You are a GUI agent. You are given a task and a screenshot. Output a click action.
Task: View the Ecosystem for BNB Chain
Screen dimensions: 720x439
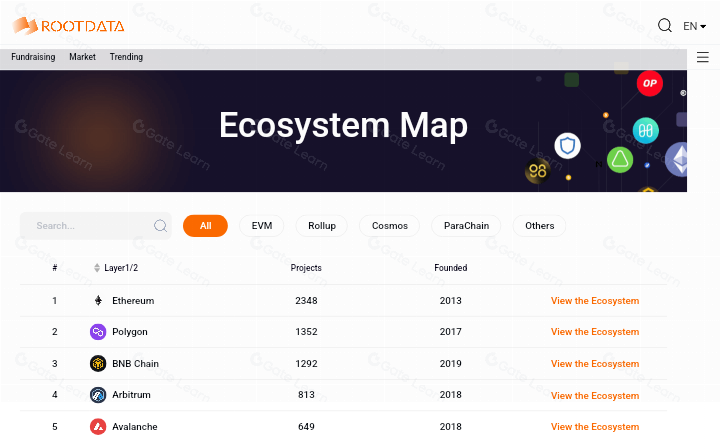click(x=595, y=364)
